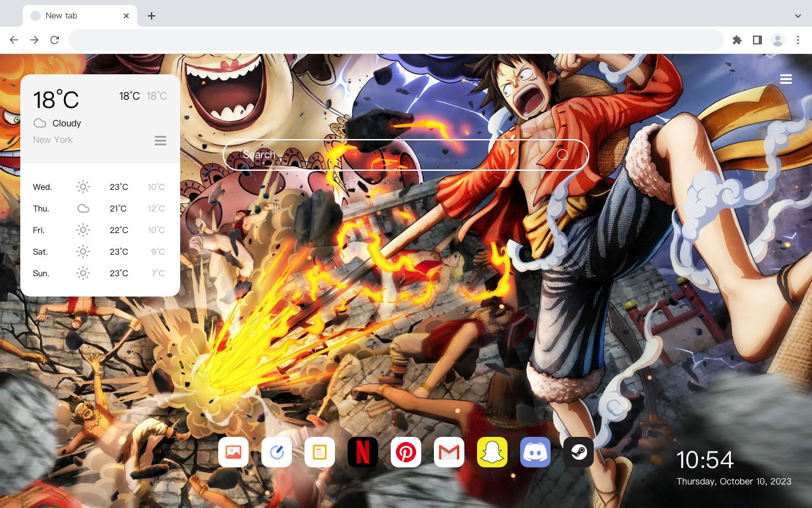The width and height of the screenshot is (812, 508).
Task: Open the page hamburger menu at top right
Action: 786,79
